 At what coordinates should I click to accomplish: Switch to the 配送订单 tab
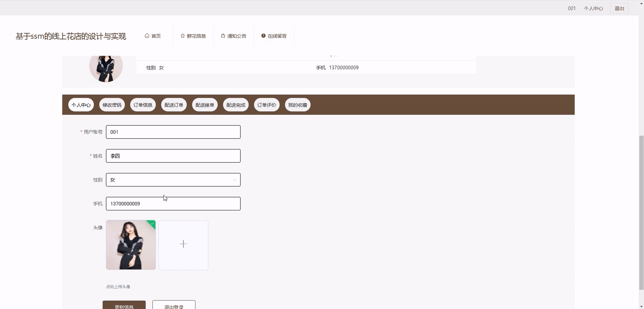coord(174,105)
